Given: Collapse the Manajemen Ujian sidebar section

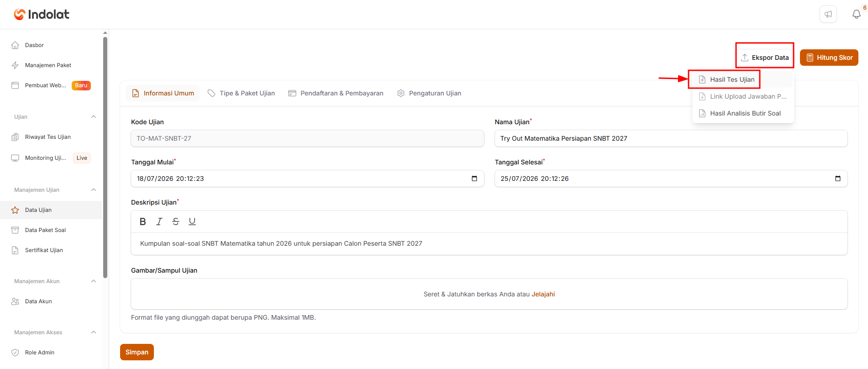Looking at the screenshot, I should [x=94, y=190].
